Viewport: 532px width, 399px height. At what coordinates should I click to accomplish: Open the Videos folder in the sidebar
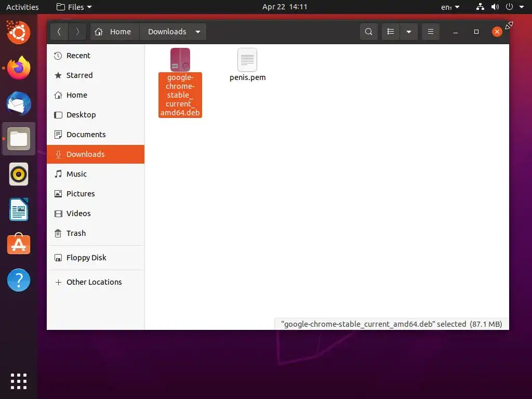[96, 214]
